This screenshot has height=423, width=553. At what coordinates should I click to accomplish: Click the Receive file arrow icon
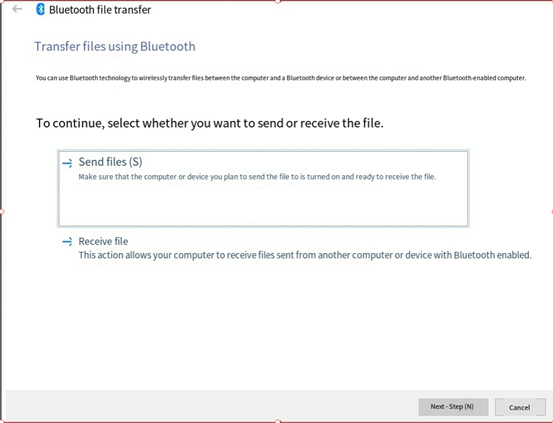[67, 242]
